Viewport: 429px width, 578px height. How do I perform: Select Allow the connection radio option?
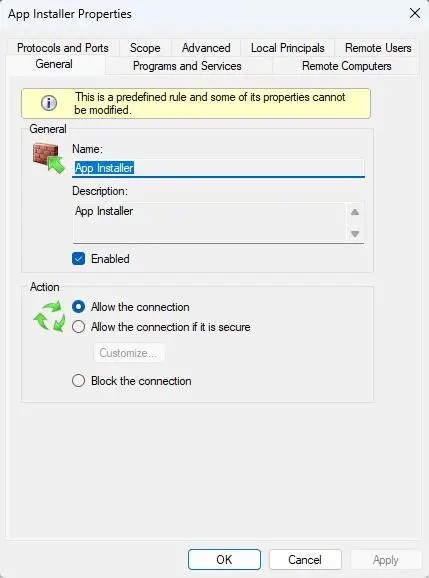click(x=79, y=307)
